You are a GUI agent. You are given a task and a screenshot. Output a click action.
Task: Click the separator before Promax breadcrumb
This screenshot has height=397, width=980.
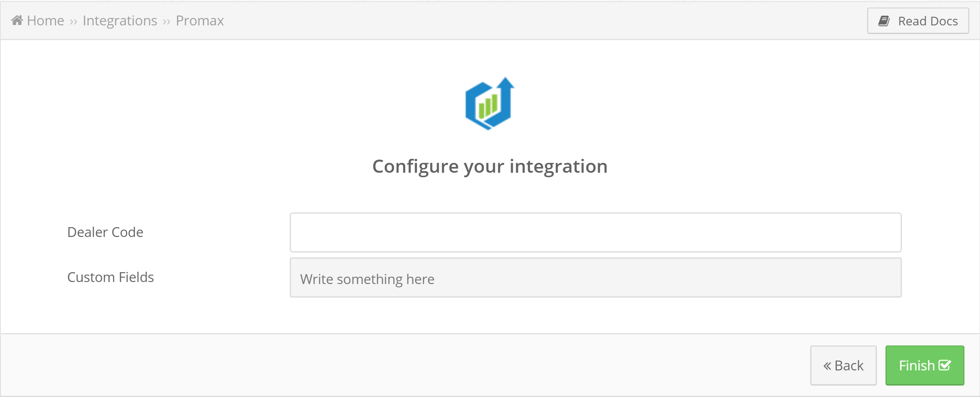[166, 22]
